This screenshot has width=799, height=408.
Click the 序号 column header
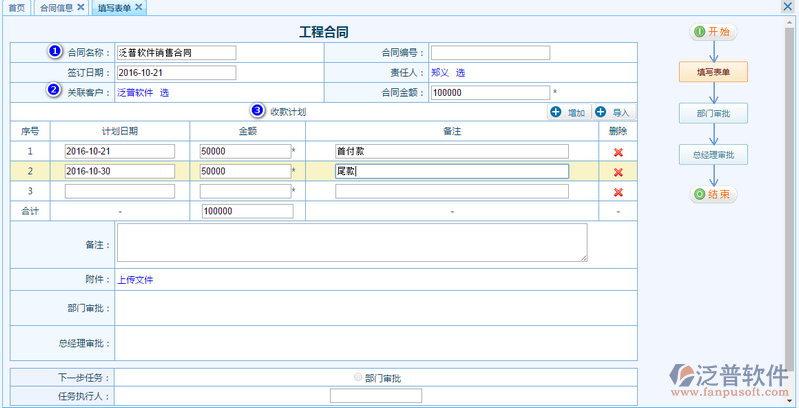(x=30, y=131)
